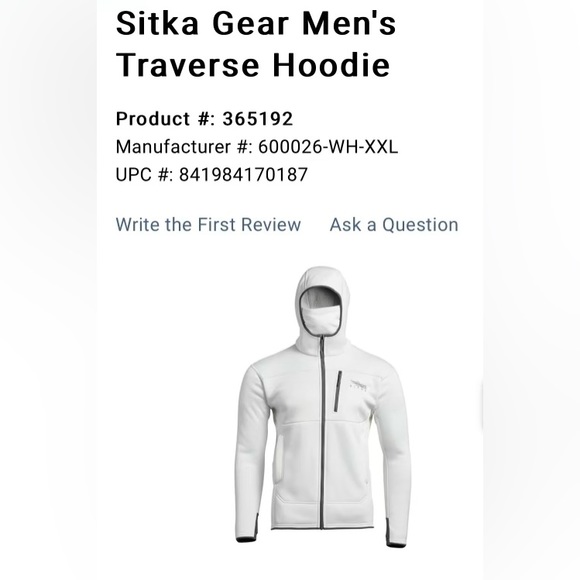Click the faint scrollbar on the right edge

481,405
